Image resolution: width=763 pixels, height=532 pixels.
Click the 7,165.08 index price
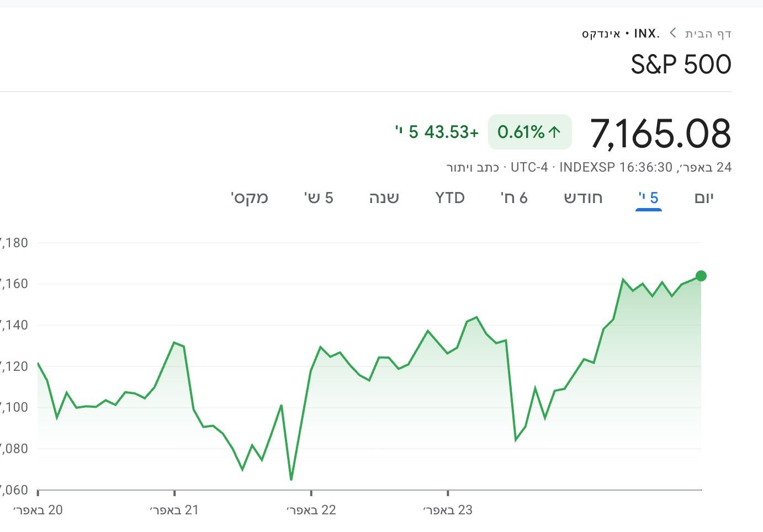[660, 134]
